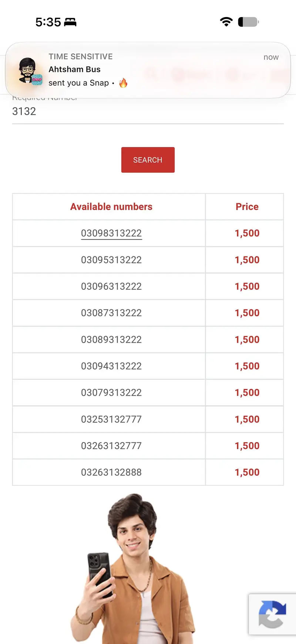Select number 03263132888

pyautogui.click(x=111, y=472)
